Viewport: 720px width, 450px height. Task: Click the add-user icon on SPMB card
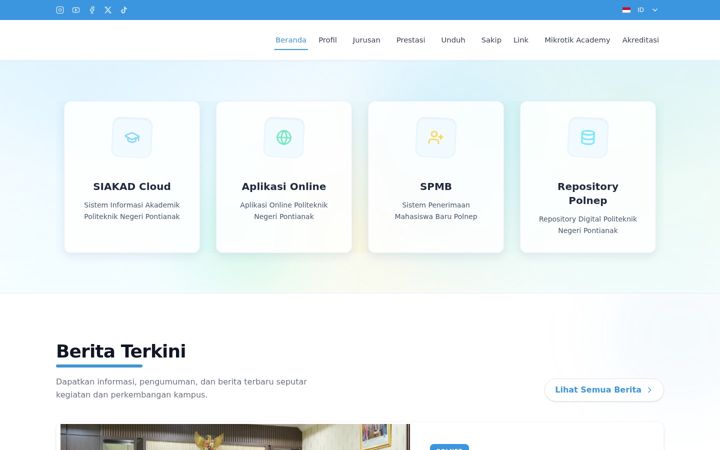coord(436,137)
